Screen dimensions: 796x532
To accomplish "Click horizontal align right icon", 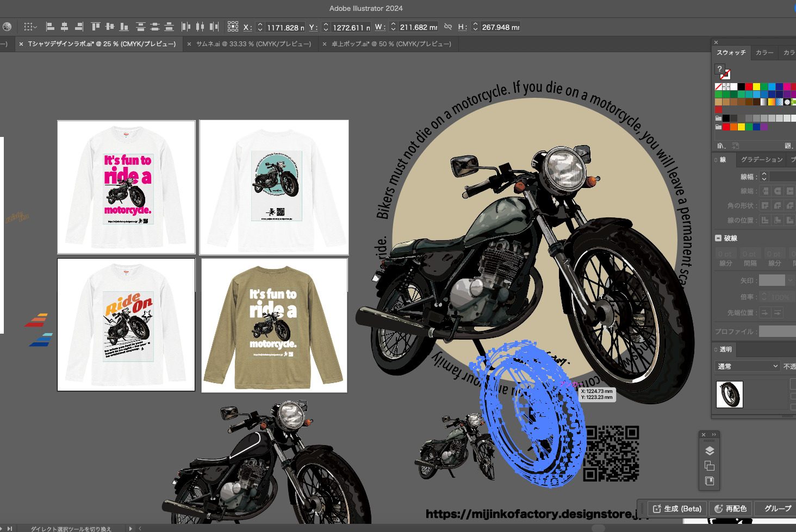I will tap(79, 27).
